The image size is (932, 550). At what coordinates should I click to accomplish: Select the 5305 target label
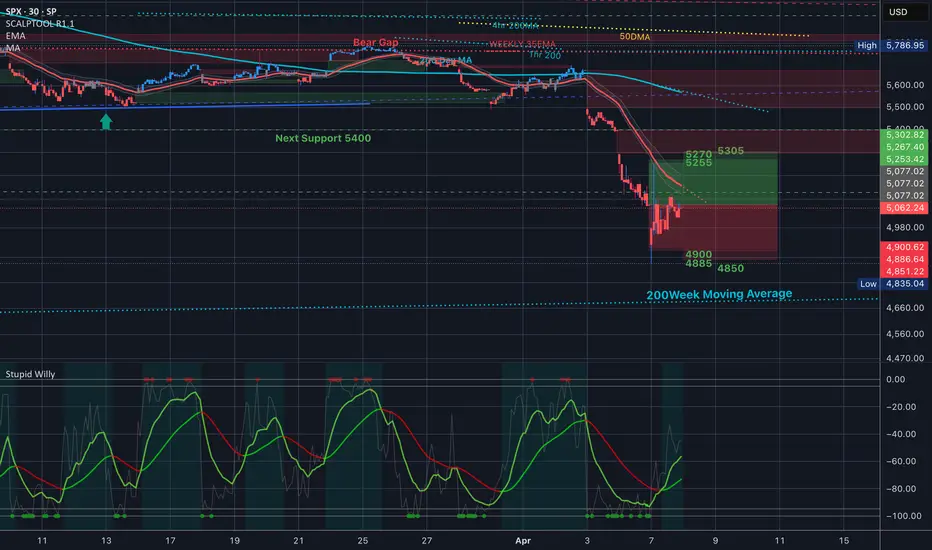pyautogui.click(x=731, y=151)
